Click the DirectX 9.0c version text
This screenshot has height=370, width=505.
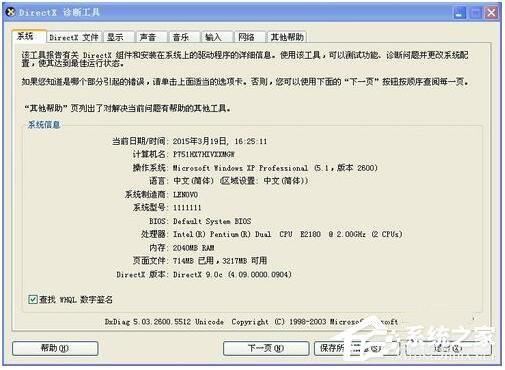click(x=232, y=274)
